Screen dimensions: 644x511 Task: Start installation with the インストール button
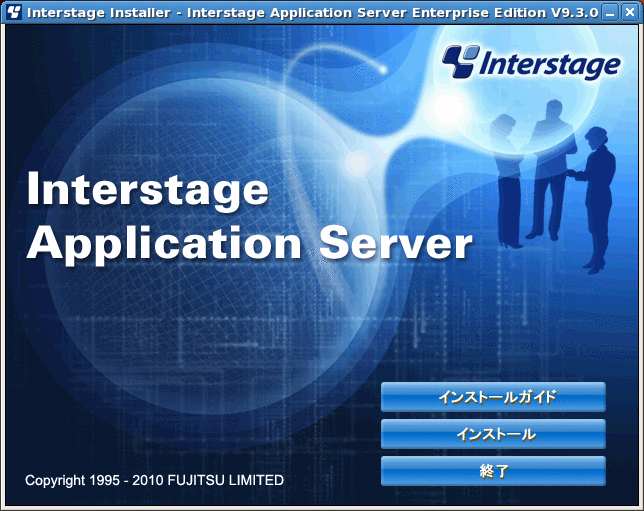(493, 434)
